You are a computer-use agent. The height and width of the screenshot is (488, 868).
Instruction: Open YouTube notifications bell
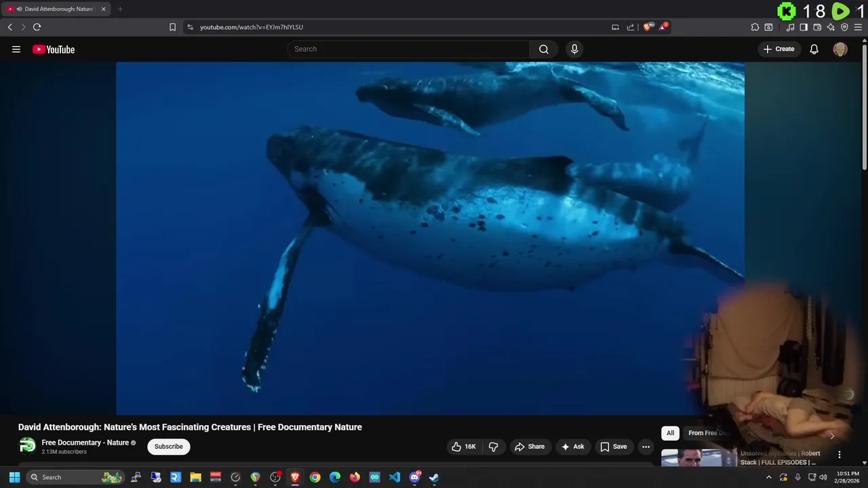click(814, 49)
